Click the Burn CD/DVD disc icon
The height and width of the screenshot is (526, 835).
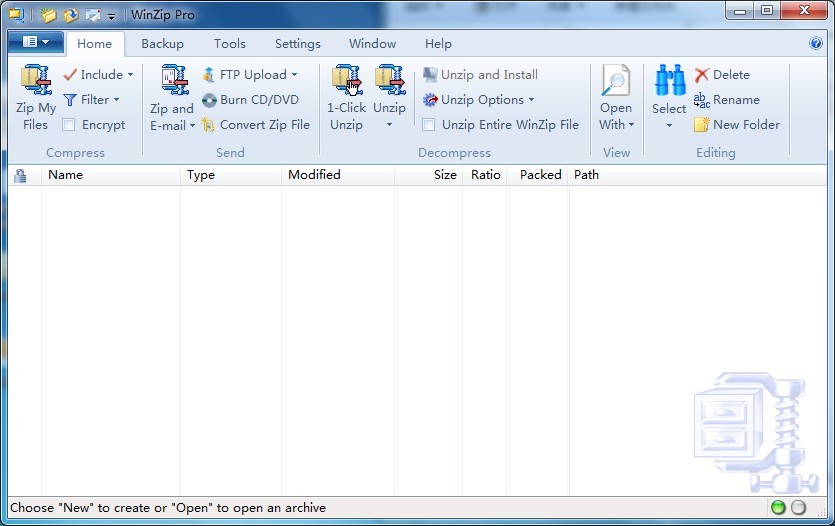209,100
